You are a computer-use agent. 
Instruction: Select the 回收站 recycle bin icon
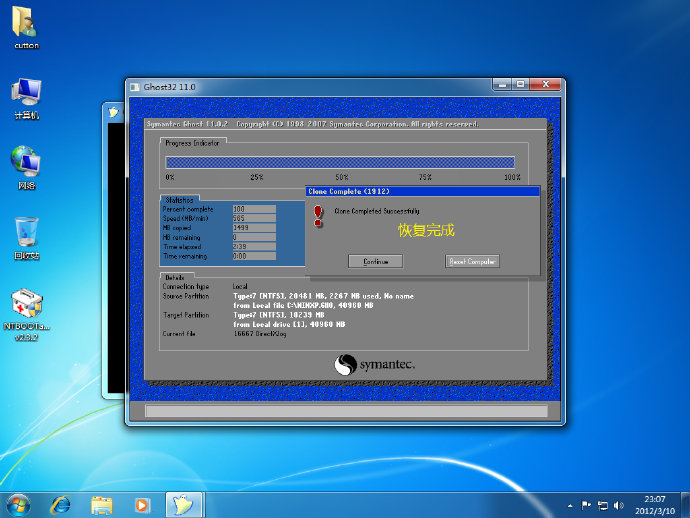pyautogui.click(x=26, y=238)
